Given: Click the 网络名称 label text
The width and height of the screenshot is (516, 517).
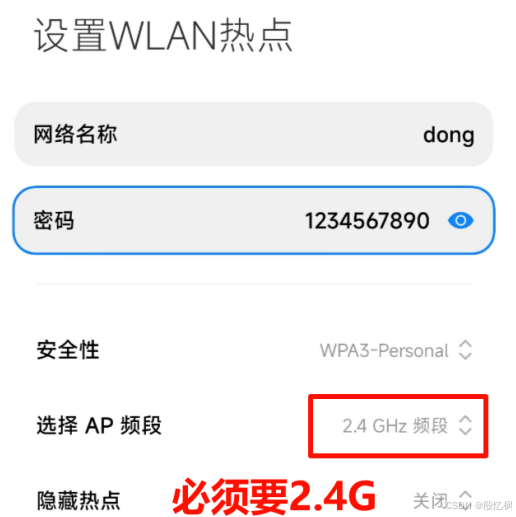Looking at the screenshot, I should click(75, 134).
